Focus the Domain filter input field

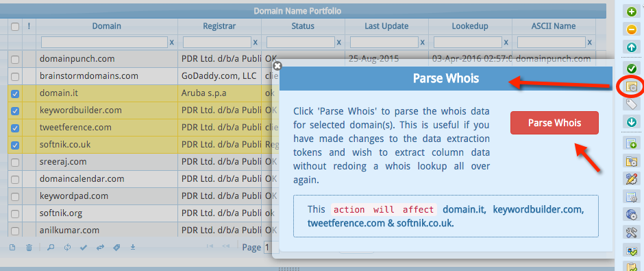pos(104,42)
